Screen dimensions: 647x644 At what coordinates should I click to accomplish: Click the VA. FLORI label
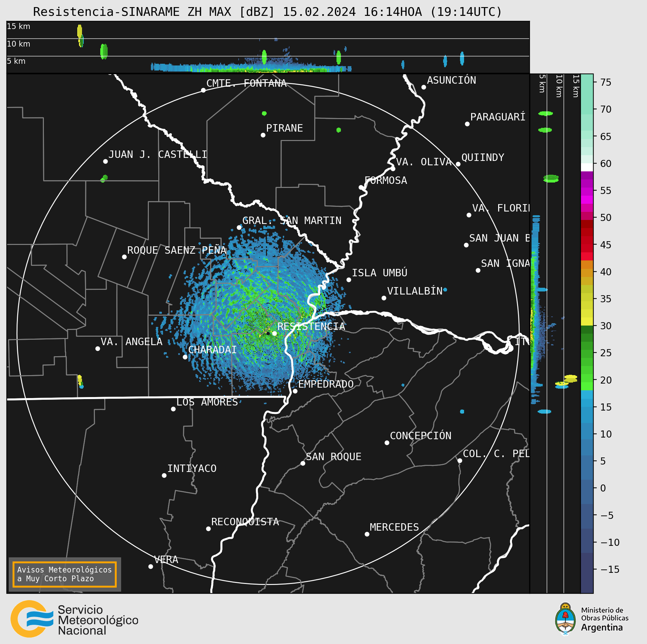tap(501, 208)
